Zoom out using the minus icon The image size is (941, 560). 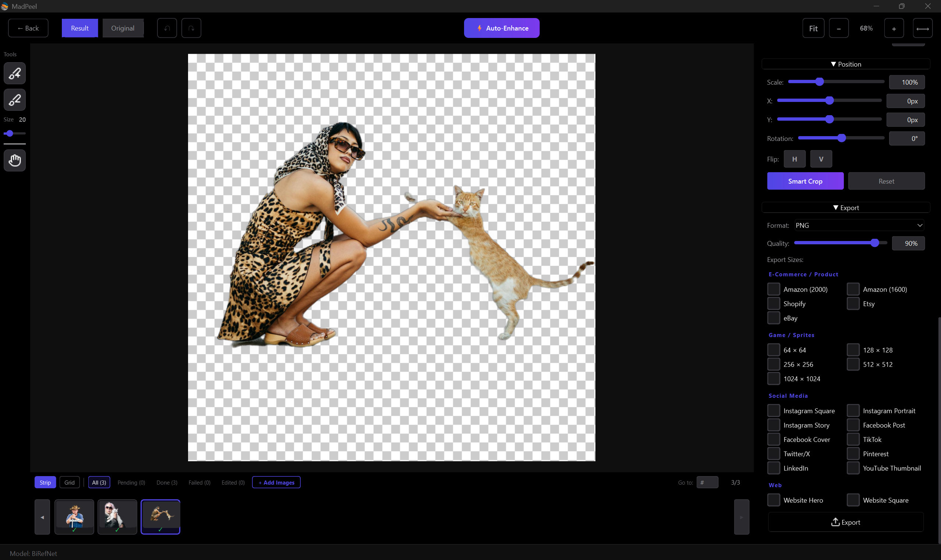pyautogui.click(x=839, y=28)
